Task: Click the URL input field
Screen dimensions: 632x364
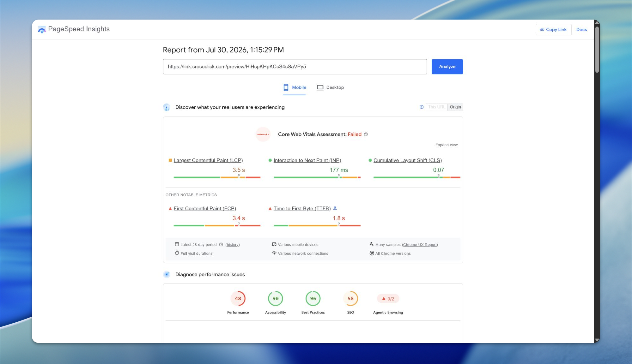Action: pos(295,67)
